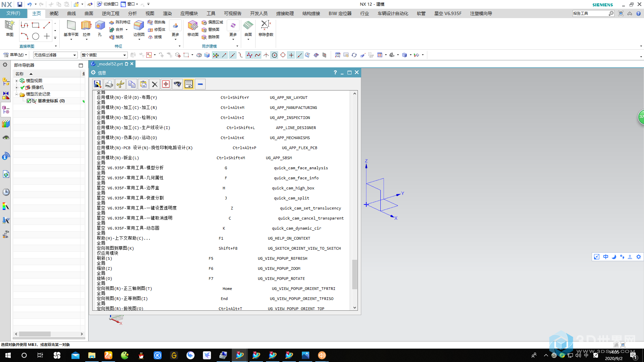Click the part navigator horizontal scrollbar

pos(35,334)
